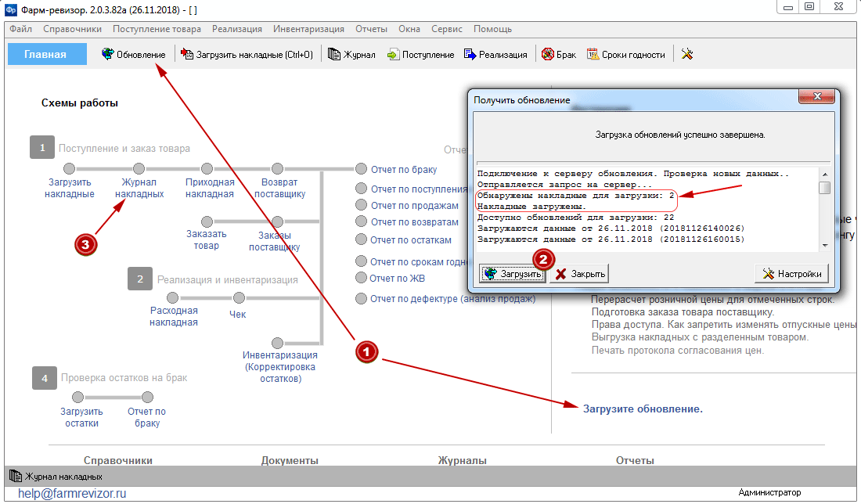861x504 pixels.
Task: Click the bullet circle beside Отчет по остаткам
Action: pos(361,239)
